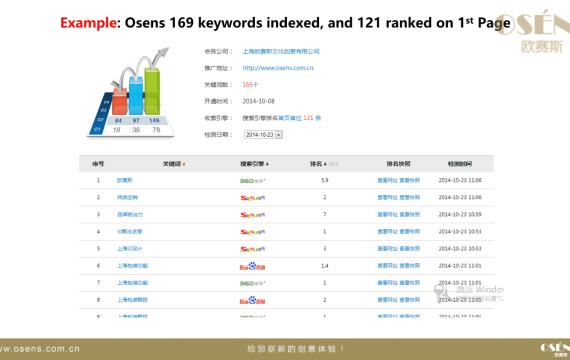
Task: Click the Sogou logo in row 5
Action: (x=253, y=249)
